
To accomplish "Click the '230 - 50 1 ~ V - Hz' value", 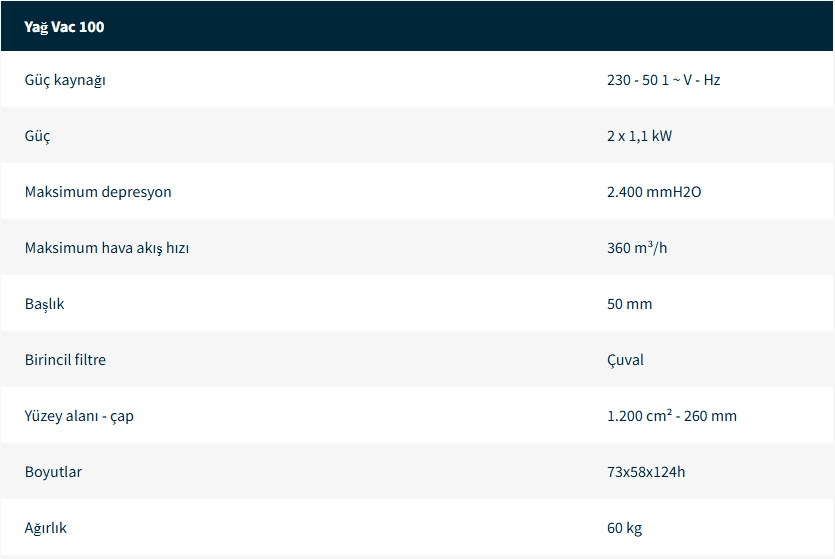I will pos(663,80).
